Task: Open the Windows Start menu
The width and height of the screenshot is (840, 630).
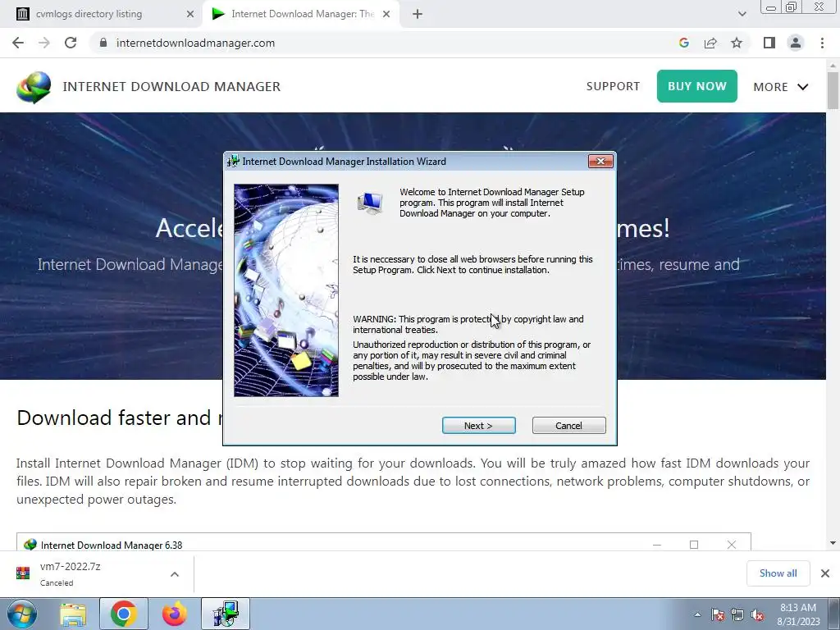Action: point(21,614)
